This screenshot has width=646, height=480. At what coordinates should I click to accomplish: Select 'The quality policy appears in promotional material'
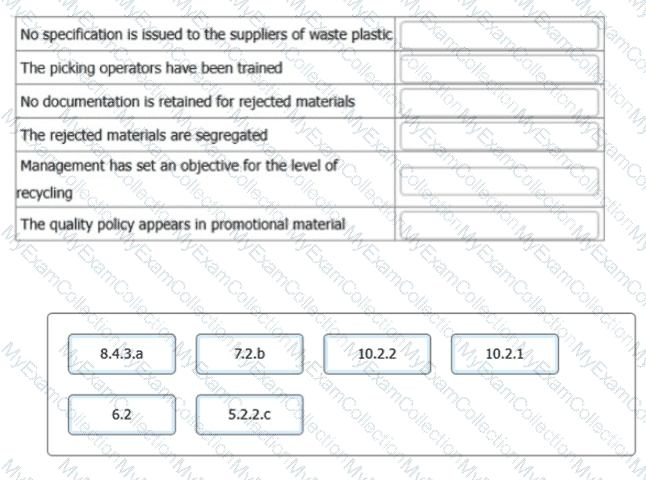(x=183, y=224)
